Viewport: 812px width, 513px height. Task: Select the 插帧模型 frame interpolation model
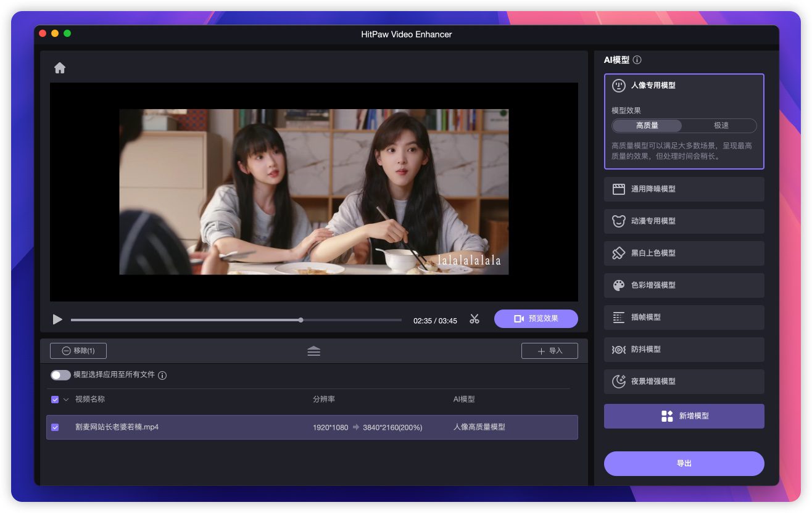pyautogui.click(x=684, y=318)
